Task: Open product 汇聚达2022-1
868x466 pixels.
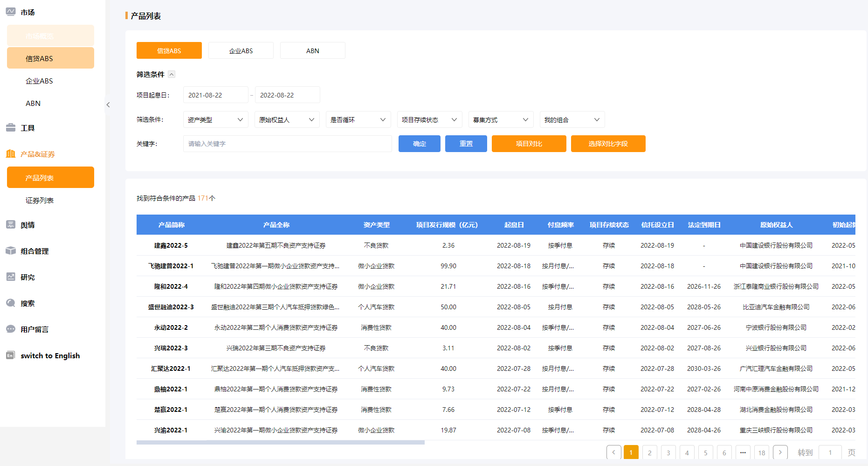Action: tap(171, 369)
